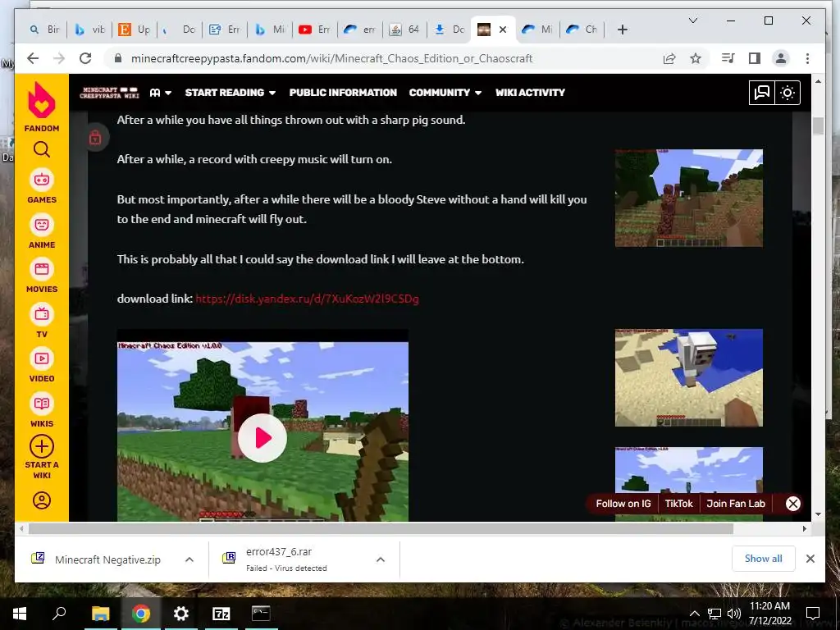Open Chrome three-dot menu
Viewport: 840px width, 630px height.
tap(807, 58)
